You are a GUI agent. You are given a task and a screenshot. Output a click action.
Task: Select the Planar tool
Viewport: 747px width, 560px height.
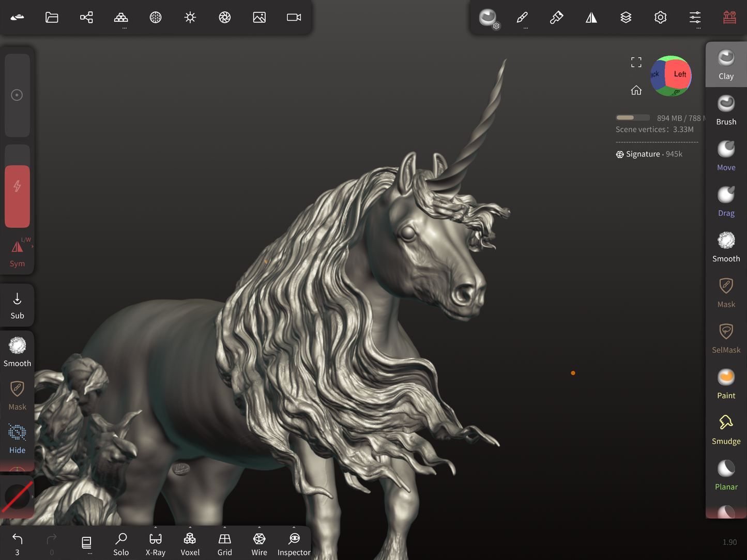[726, 475]
